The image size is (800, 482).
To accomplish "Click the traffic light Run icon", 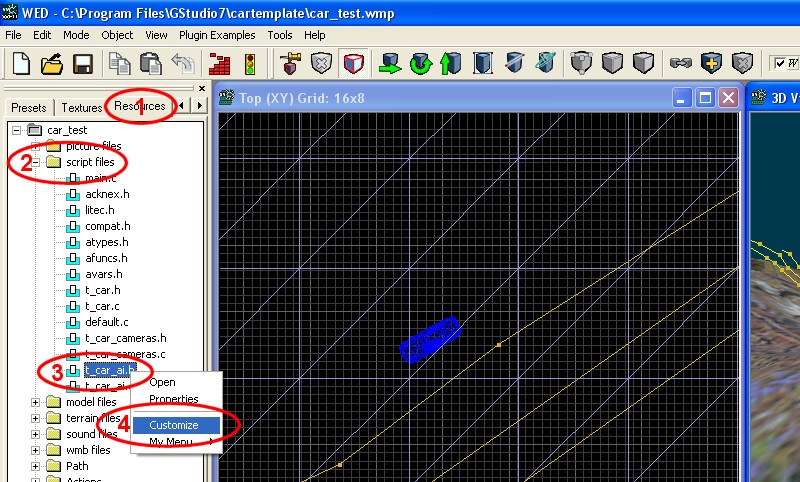I will [248, 64].
